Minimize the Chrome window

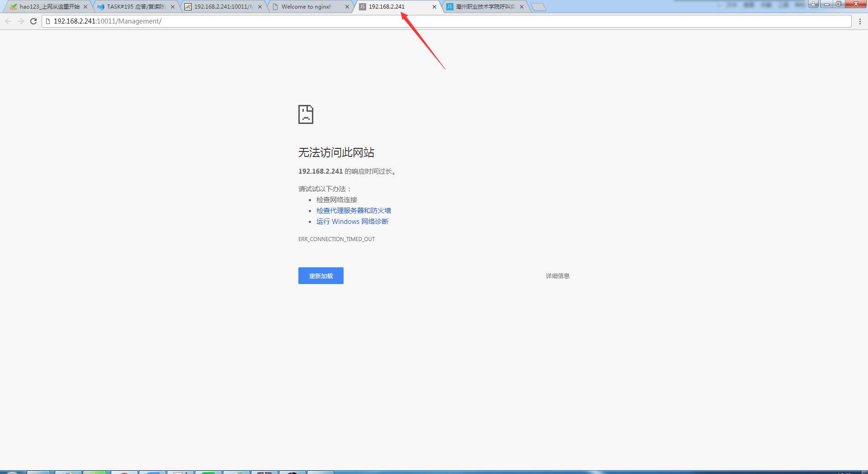pyautogui.click(x=826, y=4)
